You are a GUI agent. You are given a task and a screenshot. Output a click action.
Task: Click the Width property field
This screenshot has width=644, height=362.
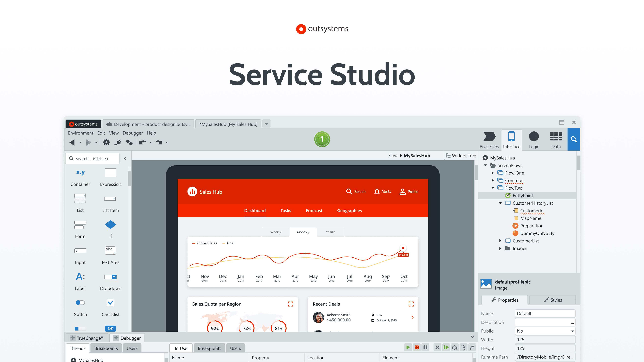(x=545, y=340)
